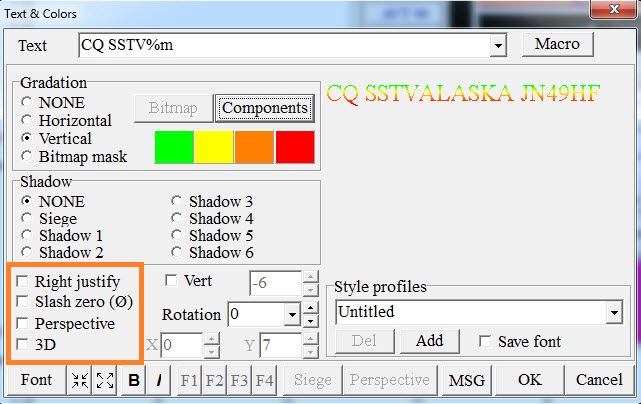Enable Right justify checkbox
The image size is (641, 404).
[x=22, y=281]
